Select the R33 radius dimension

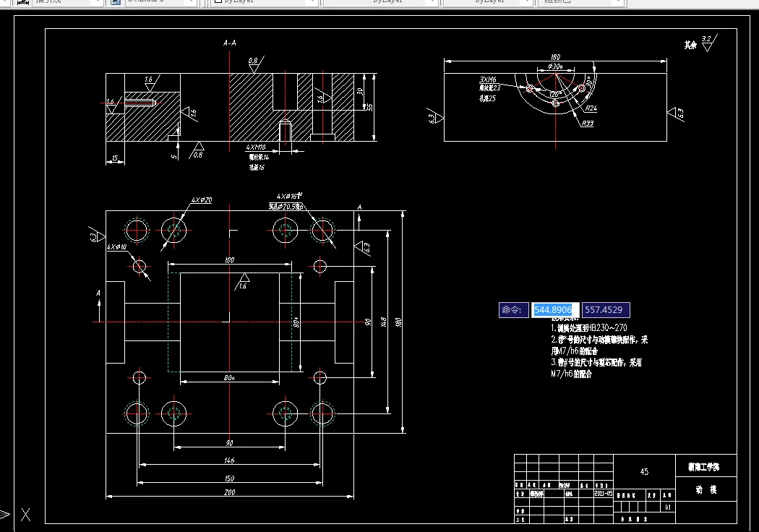587,124
